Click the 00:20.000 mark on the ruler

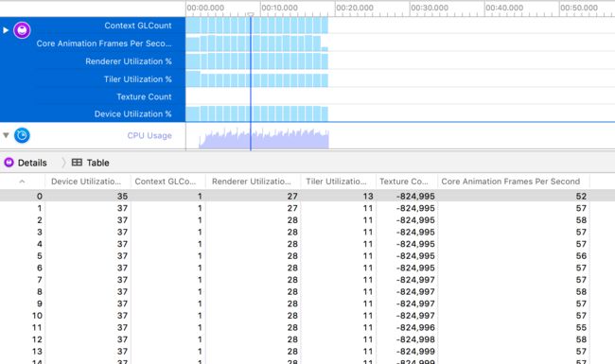[355, 8]
